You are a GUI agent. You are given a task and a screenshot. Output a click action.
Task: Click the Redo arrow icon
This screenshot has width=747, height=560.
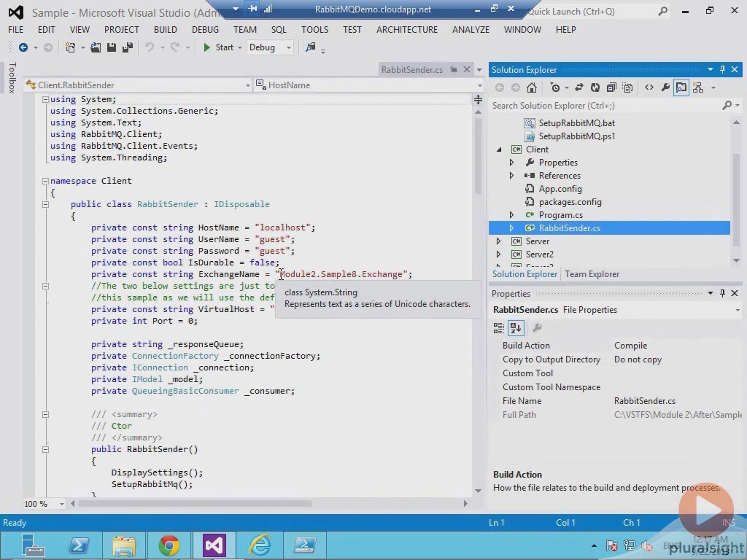pyautogui.click(x=175, y=47)
